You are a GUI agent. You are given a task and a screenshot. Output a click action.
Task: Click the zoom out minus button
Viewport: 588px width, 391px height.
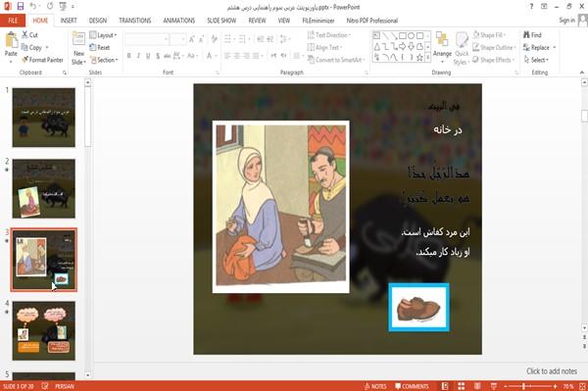pyautogui.click(x=505, y=386)
